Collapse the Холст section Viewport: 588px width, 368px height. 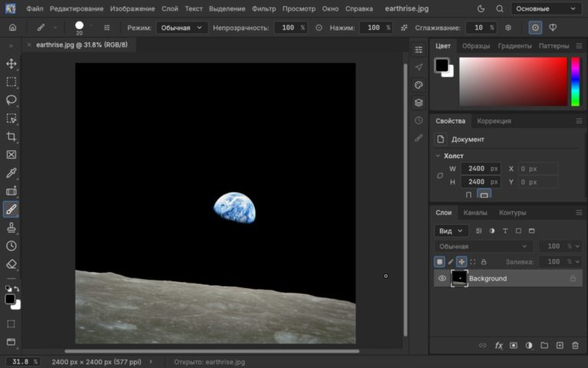tap(438, 156)
